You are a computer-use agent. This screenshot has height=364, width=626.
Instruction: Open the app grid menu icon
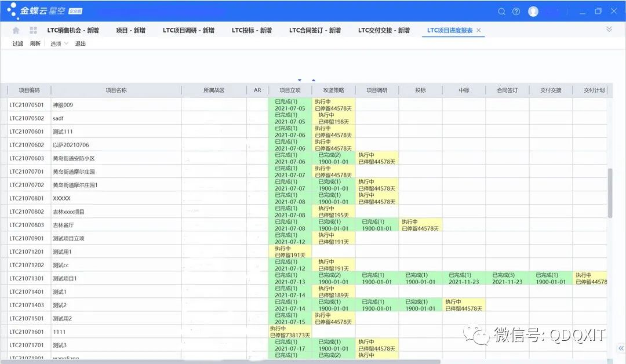click(x=34, y=30)
